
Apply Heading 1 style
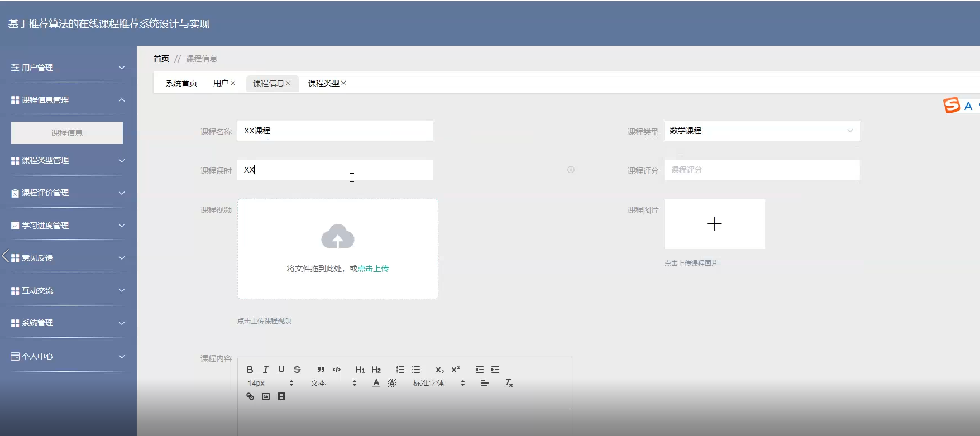360,370
